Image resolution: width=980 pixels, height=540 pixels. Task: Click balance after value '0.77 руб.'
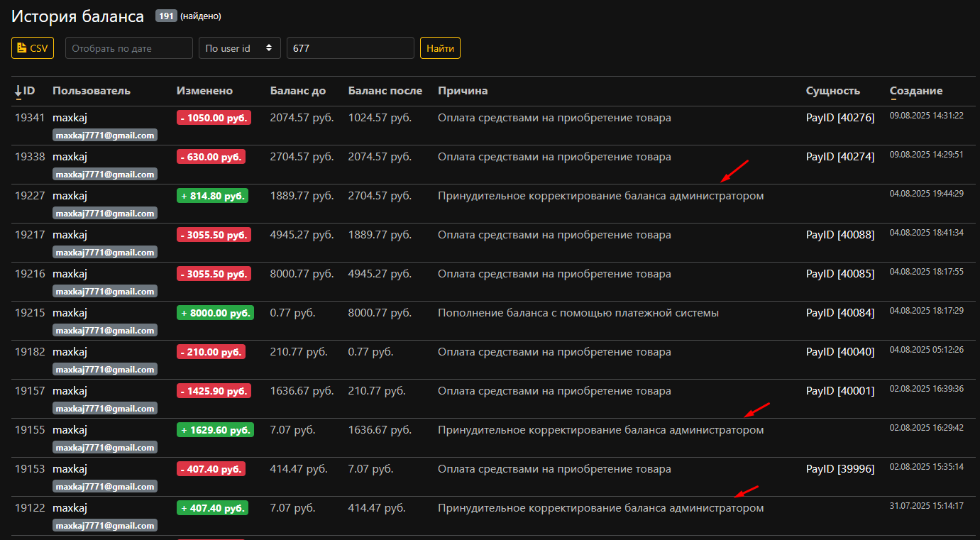370,352
